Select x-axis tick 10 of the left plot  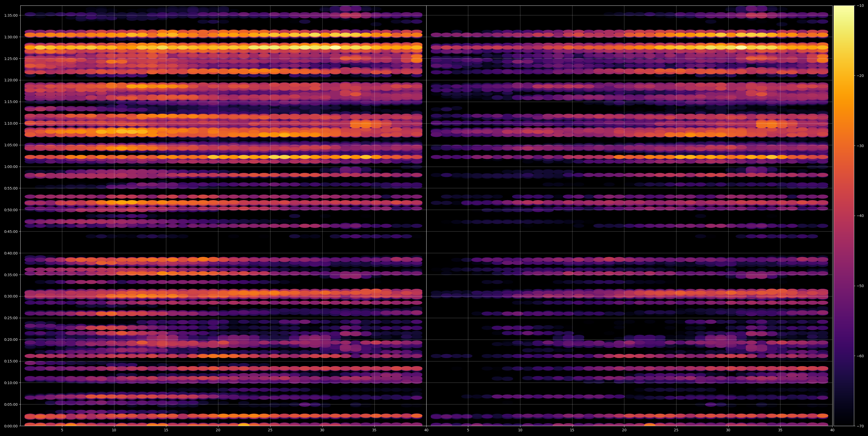[114, 430]
